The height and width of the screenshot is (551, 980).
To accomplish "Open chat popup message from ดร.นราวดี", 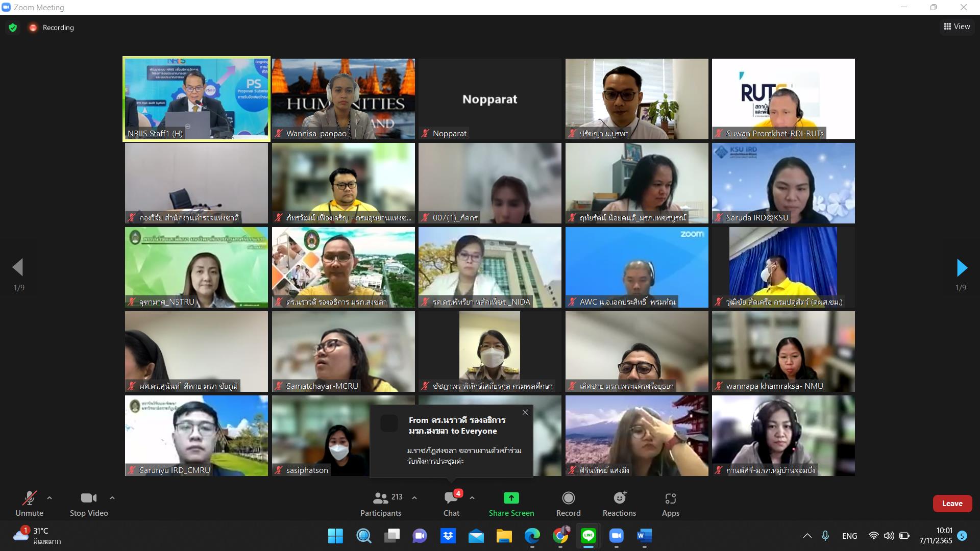I will tap(451, 441).
